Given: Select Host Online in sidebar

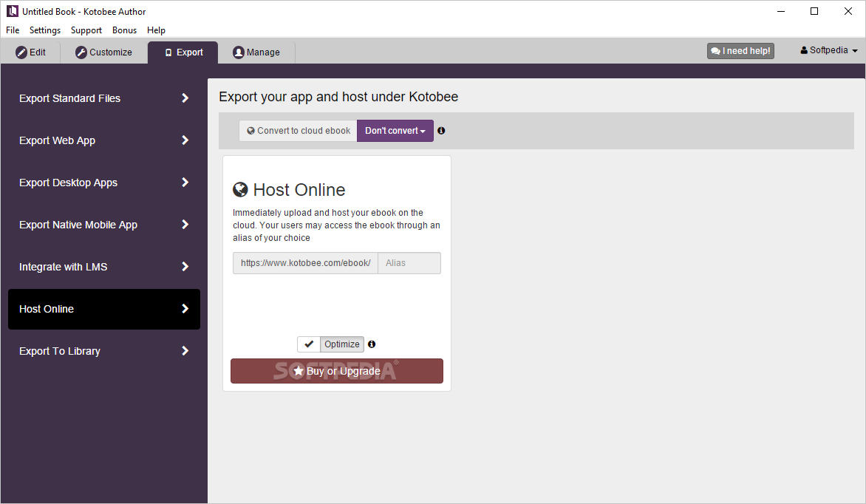Looking at the screenshot, I should [104, 309].
